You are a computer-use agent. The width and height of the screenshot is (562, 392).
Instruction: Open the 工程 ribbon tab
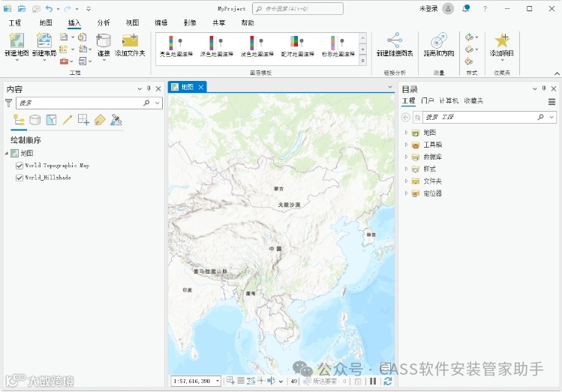15,23
